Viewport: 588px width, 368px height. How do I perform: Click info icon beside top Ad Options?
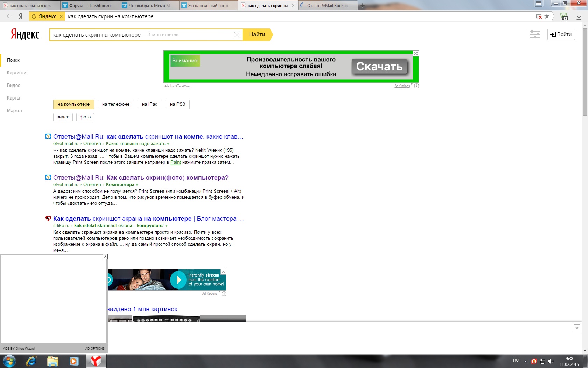[x=416, y=86]
